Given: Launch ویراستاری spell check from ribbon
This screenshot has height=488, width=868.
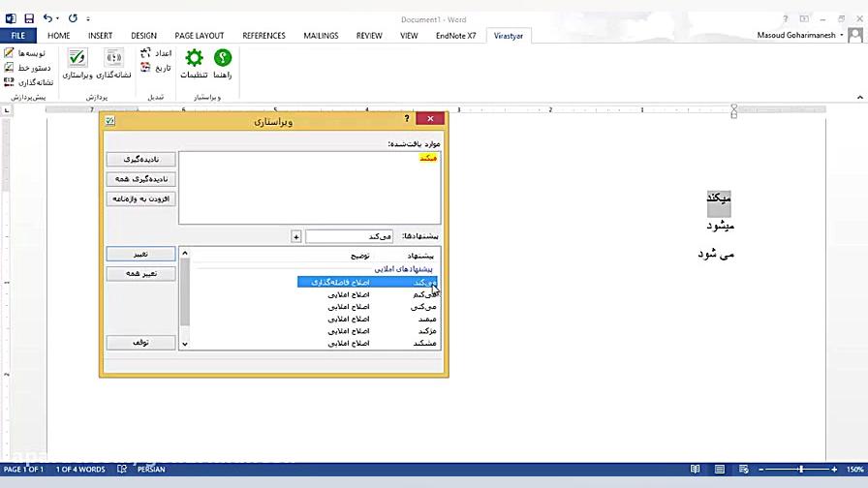Looking at the screenshot, I should pos(77,64).
